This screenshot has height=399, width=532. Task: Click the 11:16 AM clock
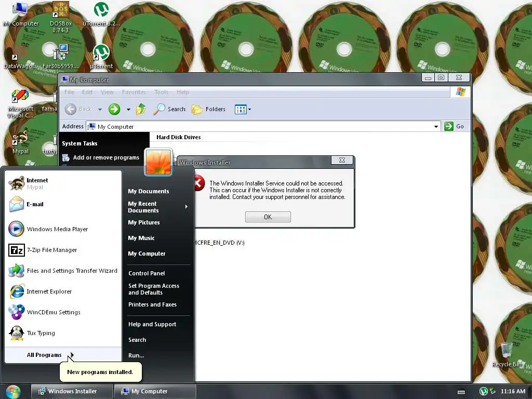coord(513,391)
